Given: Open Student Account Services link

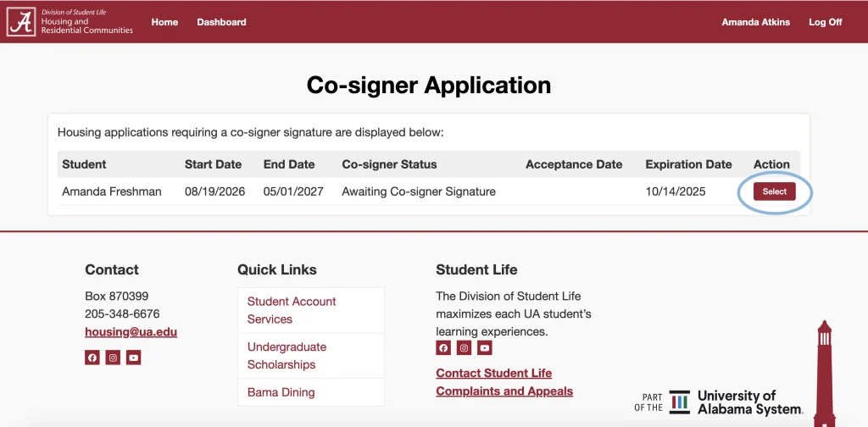Looking at the screenshot, I should [x=292, y=310].
